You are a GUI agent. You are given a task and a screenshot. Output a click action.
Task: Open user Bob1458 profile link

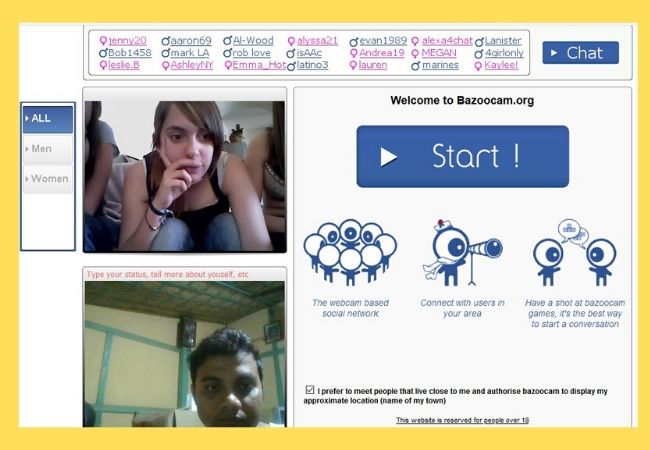tap(130, 53)
